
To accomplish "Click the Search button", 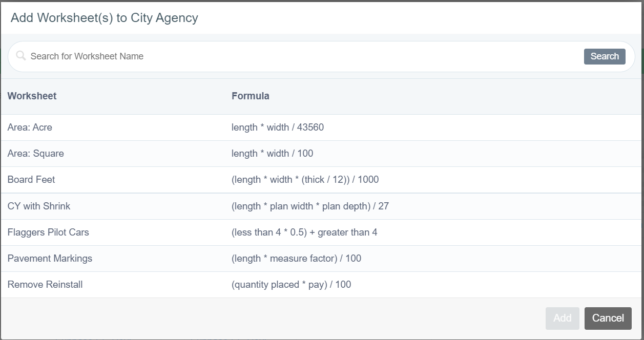I will coord(604,56).
